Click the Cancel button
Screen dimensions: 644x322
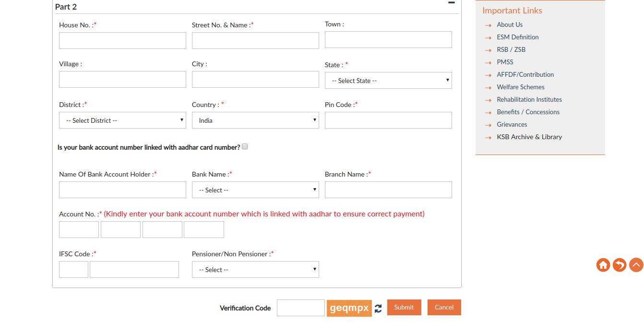click(444, 307)
